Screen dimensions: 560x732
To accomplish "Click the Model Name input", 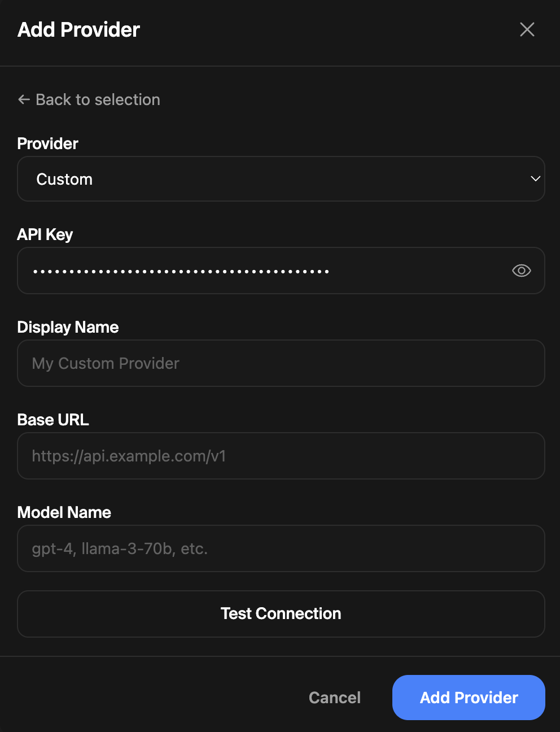I will click(281, 548).
